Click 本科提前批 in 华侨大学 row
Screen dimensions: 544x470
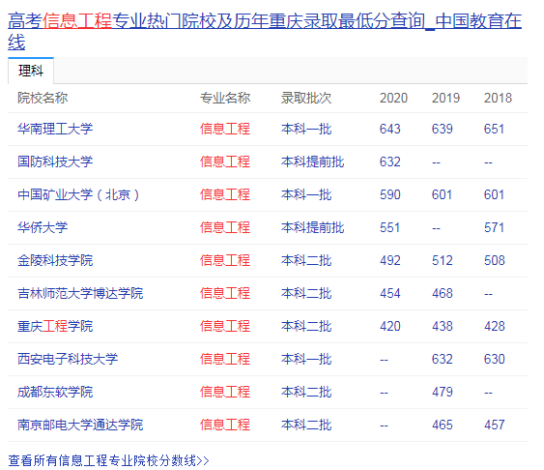click(313, 228)
